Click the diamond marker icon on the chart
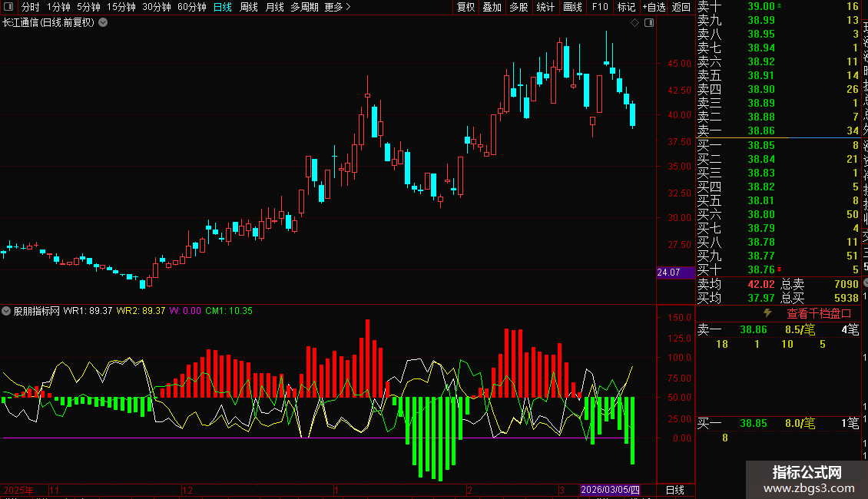Image resolution: width=868 pixels, height=499 pixels. pos(635,23)
